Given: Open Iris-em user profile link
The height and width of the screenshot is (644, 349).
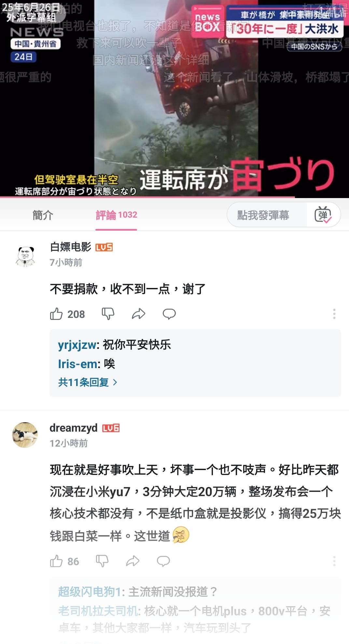Looking at the screenshot, I should [x=77, y=364].
